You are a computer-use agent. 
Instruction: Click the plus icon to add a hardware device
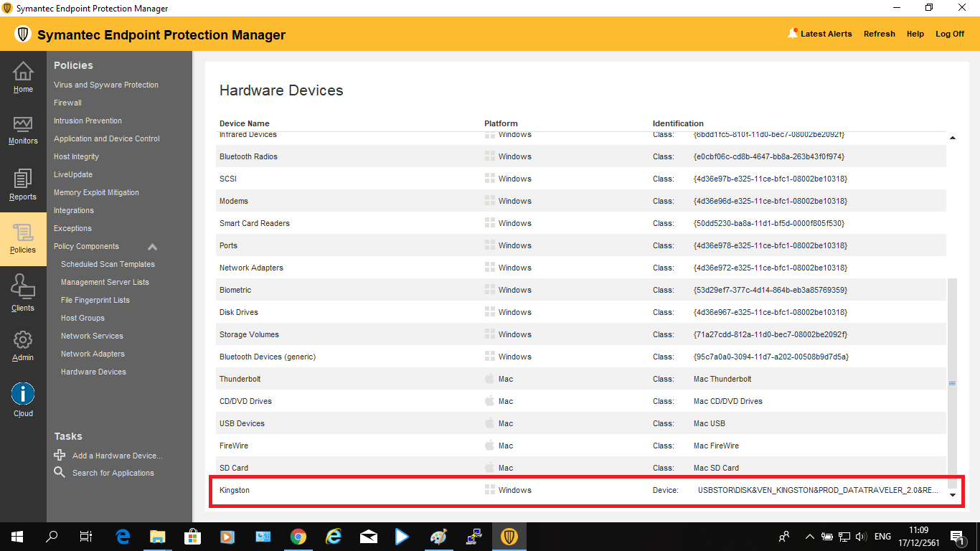[60, 455]
